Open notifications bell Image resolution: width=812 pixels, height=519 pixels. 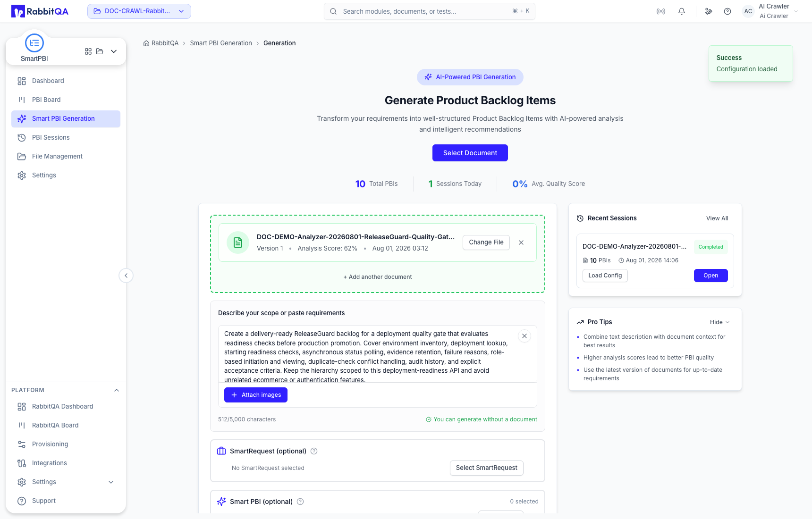[682, 11]
